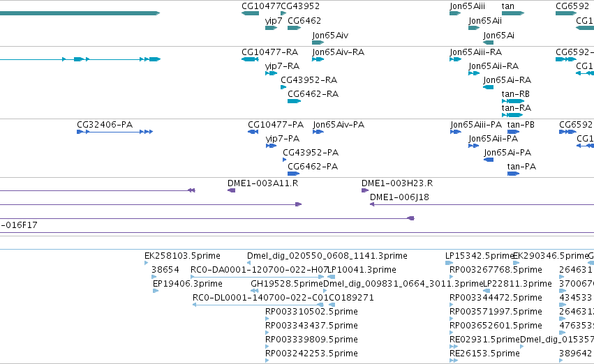Click the RC0-DL0001-140700-022-C01 feature span
The width and height of the screenshot is (594, 364).
[x=258, y=305]
